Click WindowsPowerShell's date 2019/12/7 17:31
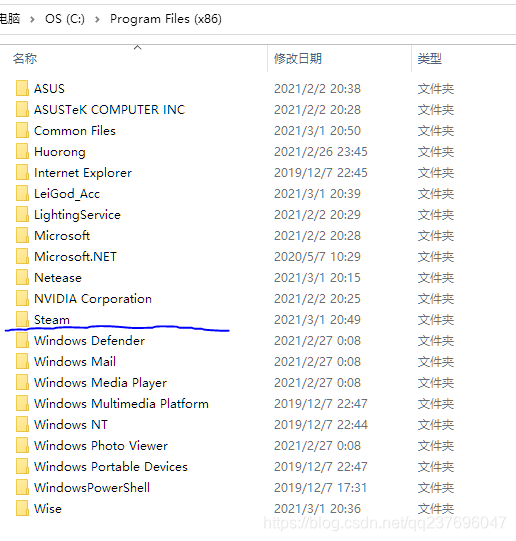516x541 pixels. tap(320, 488)
